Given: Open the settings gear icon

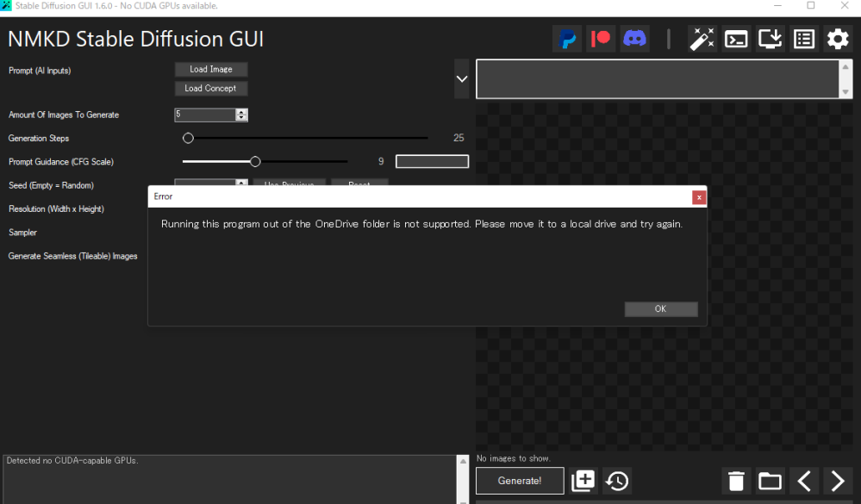Looking at the screenshot, I should click(x=838, y=39).
